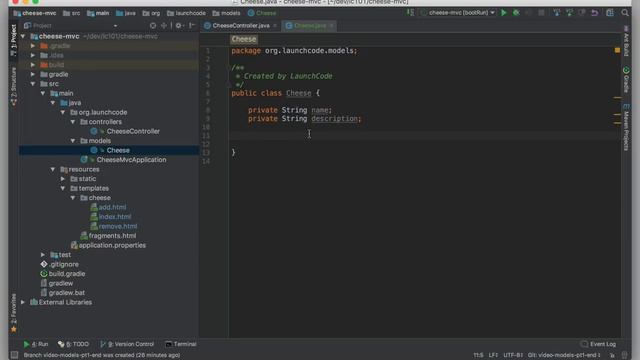Open the Event Log
This screenshot has width=640, height=360.
598,344
